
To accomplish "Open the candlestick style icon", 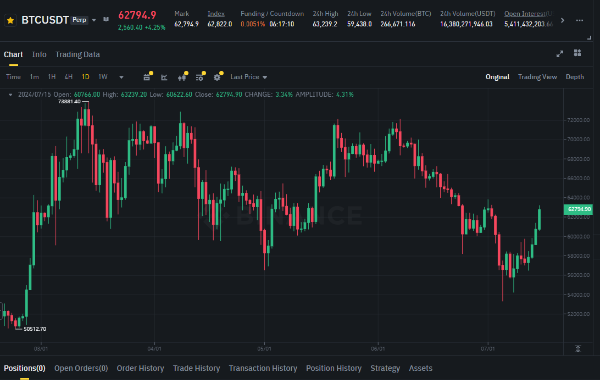I will click(x=182, y=77).
